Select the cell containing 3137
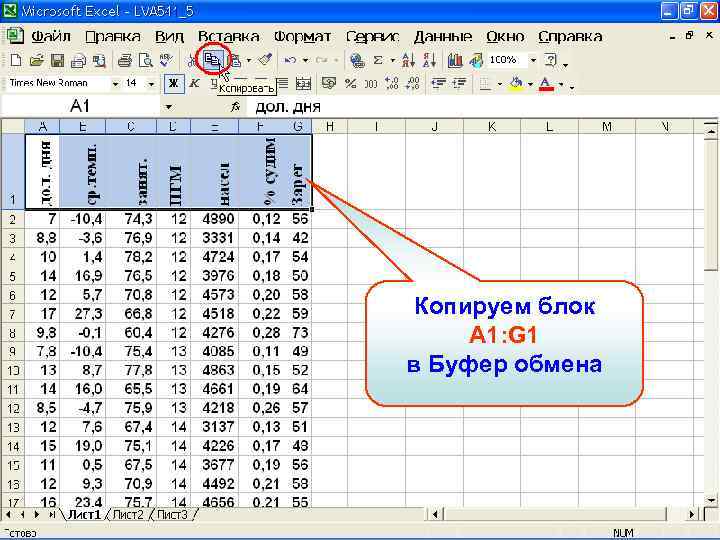 click(x=214, y=427)
